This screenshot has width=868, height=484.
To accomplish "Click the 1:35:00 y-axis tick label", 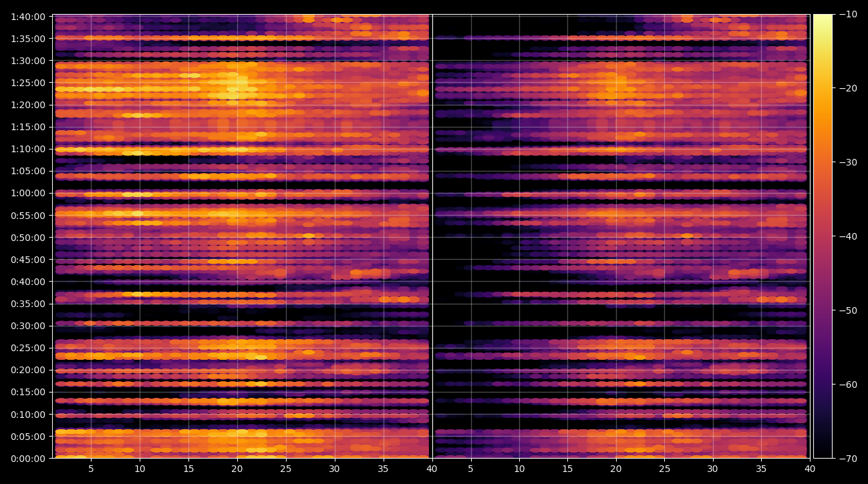I will 29,39.
